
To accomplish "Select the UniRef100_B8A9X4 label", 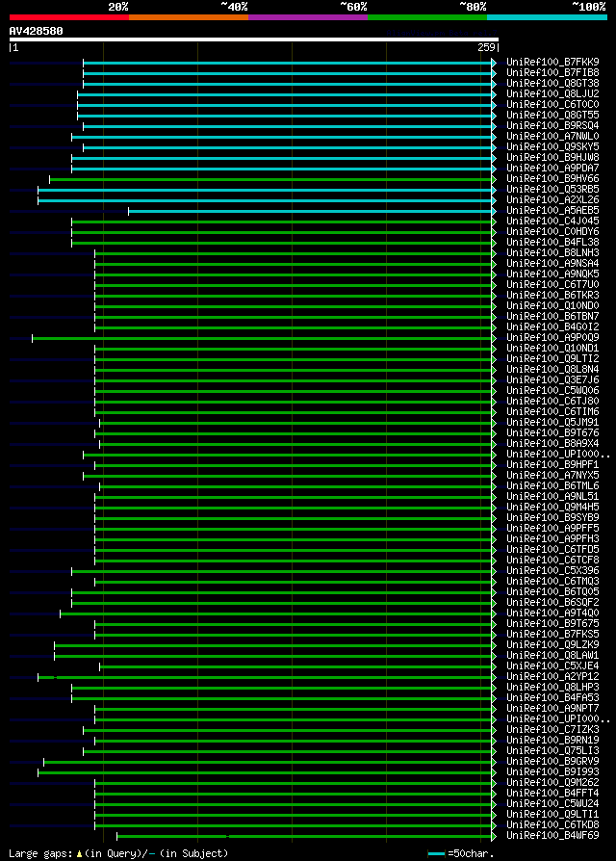I will pyautogui.click(x=552, y=444).
